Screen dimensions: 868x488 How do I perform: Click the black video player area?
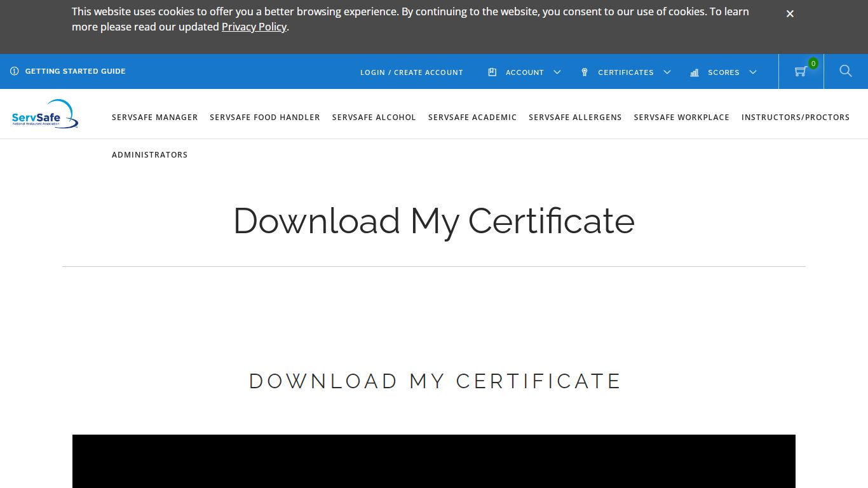434,461
